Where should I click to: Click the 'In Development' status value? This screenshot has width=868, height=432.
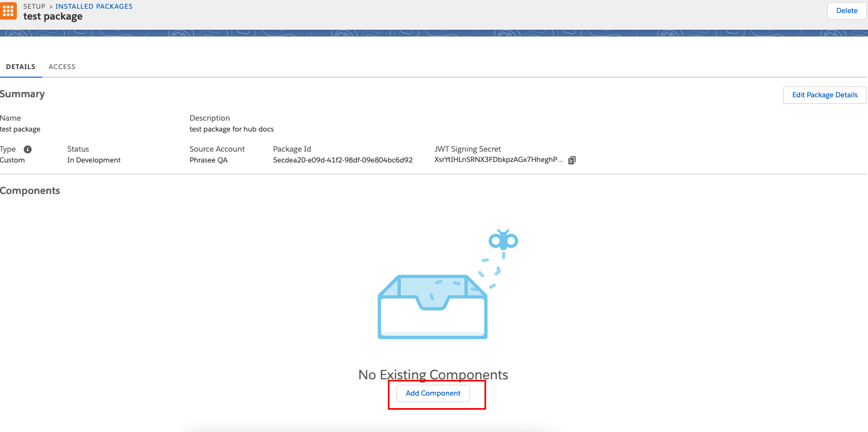click(x=94, y=160)
